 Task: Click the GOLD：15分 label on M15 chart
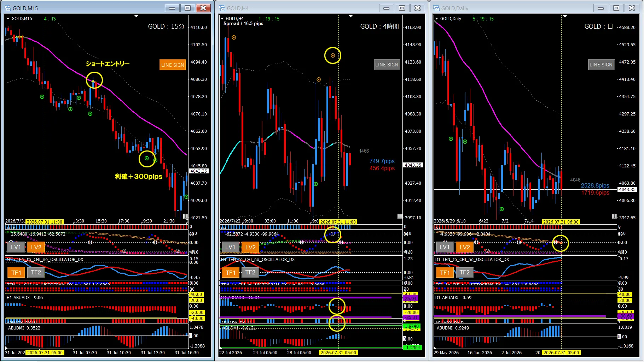tap(166, 26)
